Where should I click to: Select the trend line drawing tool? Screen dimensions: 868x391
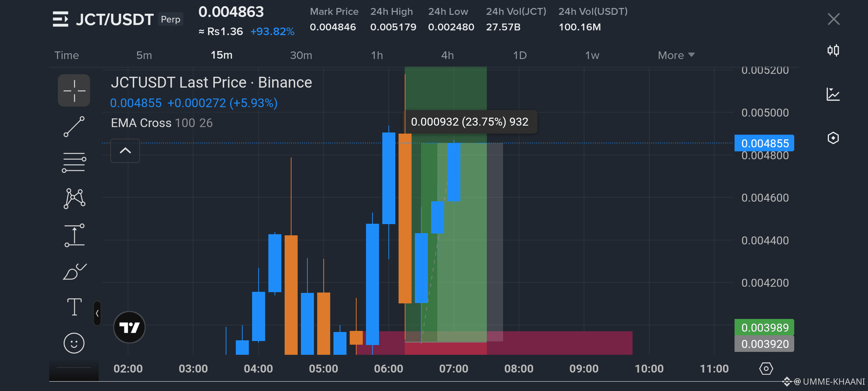(74, 127)
